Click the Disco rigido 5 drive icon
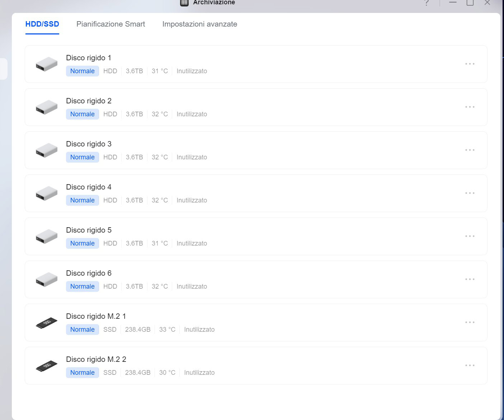Screen dimensions: 504x420 [x=47, y=236]
